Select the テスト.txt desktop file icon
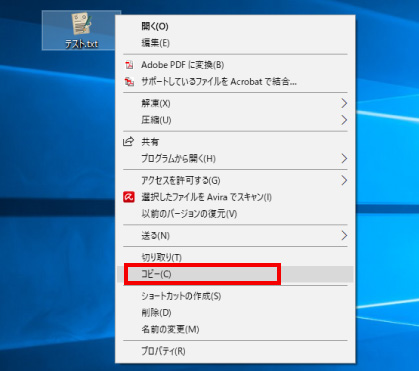Screen dimensions: 419x371 81,30
